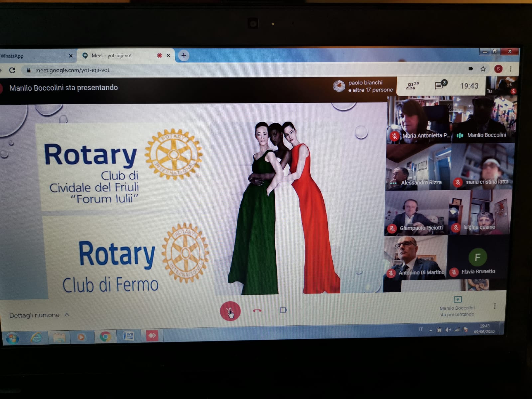Bookmark this page with the star icon
The image size is (532, 399).
[x=483, y=69]
